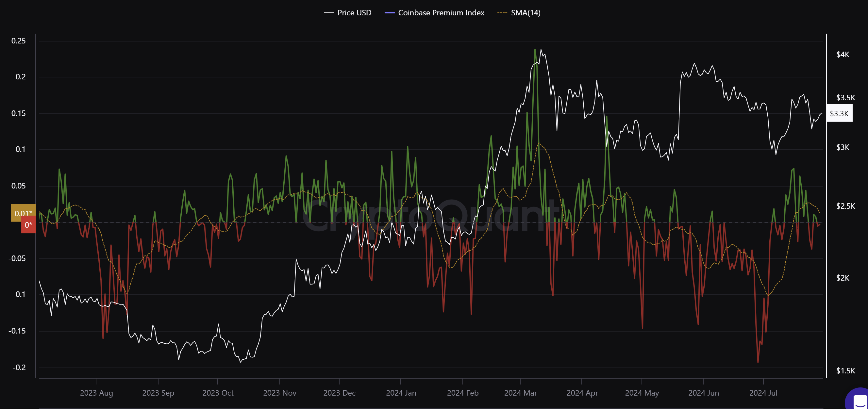Screen dimensions: 868x409
Task: Click the purple Coinbase Premium Index line marker
Action: tap(390, 13)
